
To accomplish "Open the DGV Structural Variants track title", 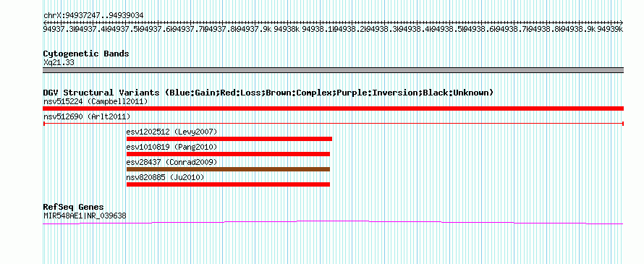I will [268, 93].
